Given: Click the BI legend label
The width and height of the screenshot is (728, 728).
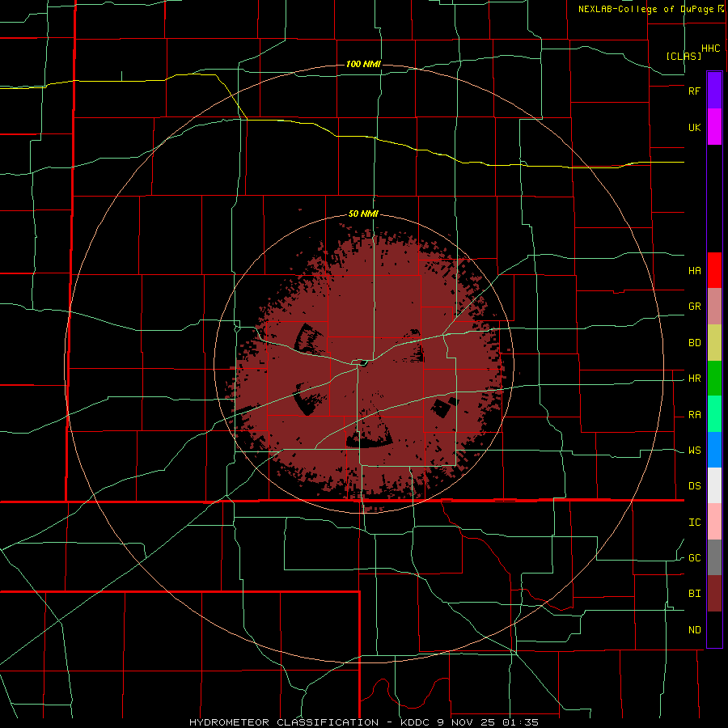Looking at the screenshot, I should coord(694,594).
